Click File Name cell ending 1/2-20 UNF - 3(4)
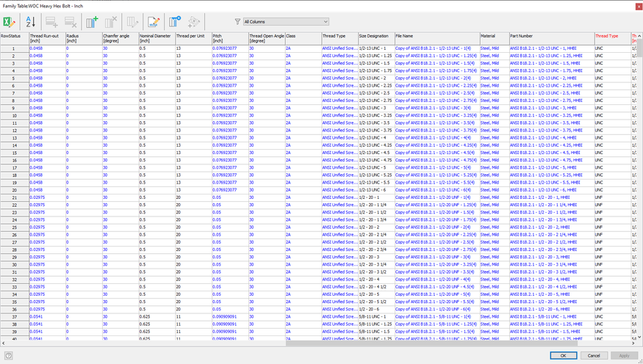 click(x=437, y=257)
